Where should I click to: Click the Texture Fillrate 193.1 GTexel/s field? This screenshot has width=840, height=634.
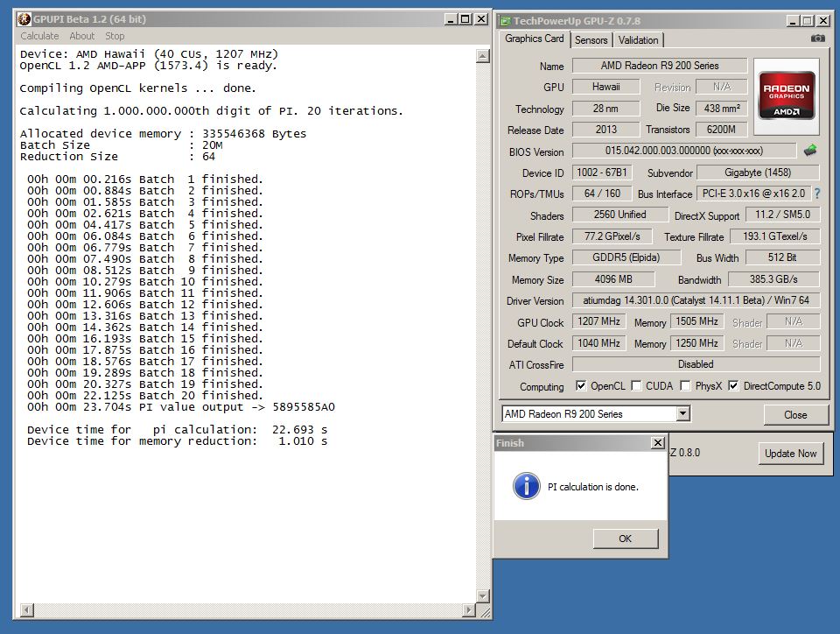point(774,236)
